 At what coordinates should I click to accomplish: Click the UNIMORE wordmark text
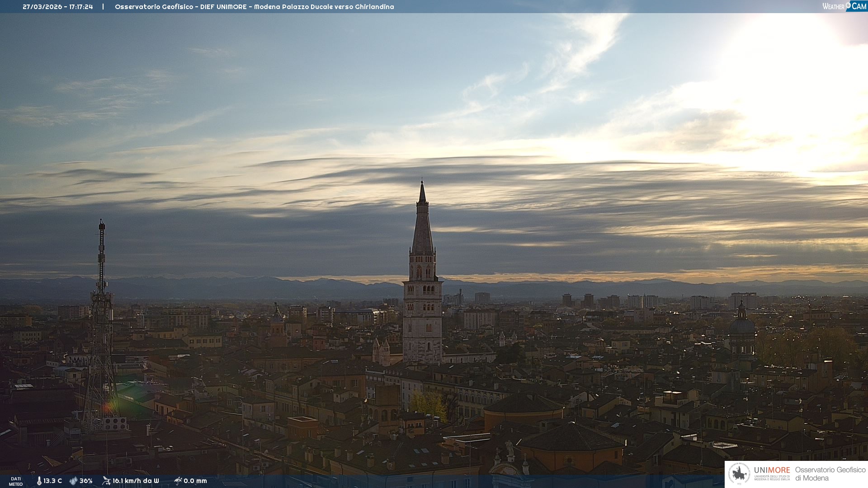(x=772, y=470)
